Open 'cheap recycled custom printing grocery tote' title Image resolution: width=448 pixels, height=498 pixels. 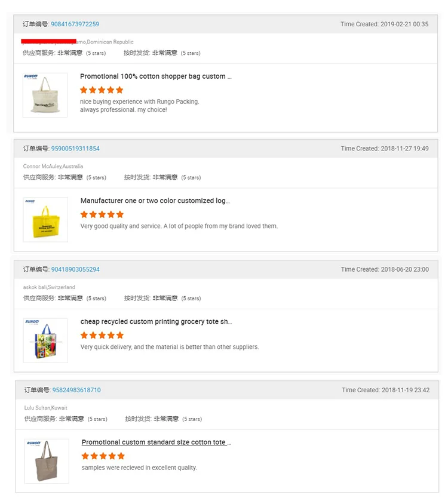click(x=156, y=322)
